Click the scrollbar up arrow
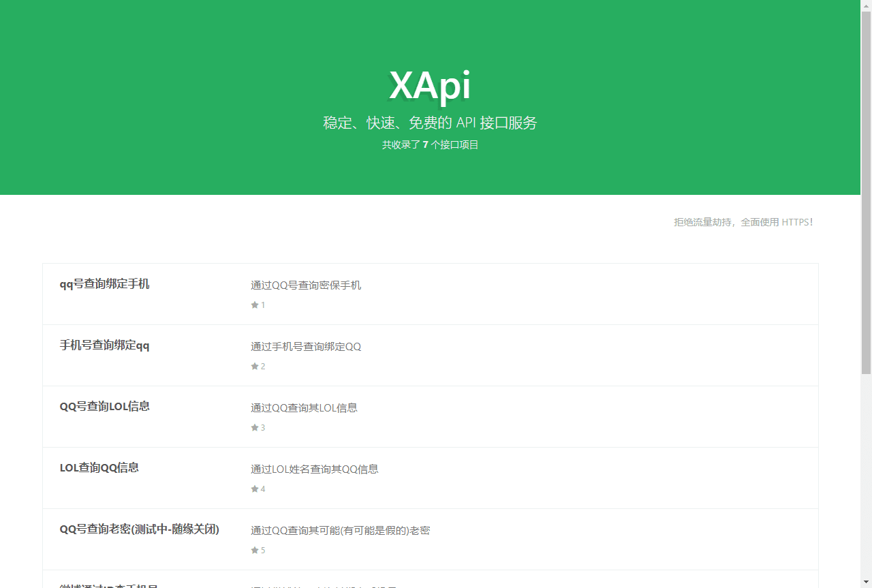Image resolution: width=872 pixels, height=588 pixels. 867,5
